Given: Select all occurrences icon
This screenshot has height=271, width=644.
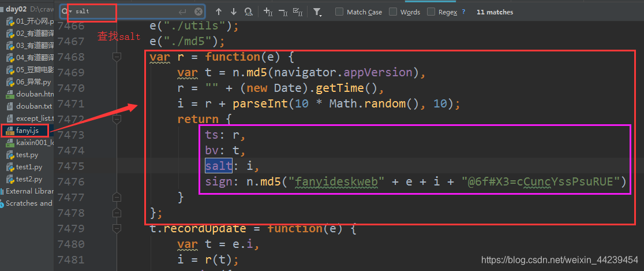Looking at the screenshot, I should [x=298, y=12].
